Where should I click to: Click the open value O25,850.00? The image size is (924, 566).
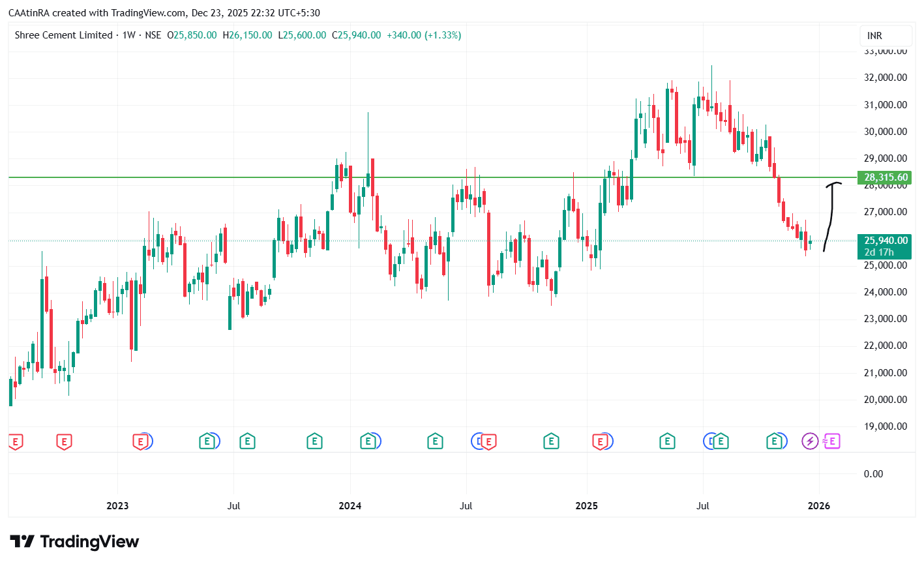[x=192, y=35]
